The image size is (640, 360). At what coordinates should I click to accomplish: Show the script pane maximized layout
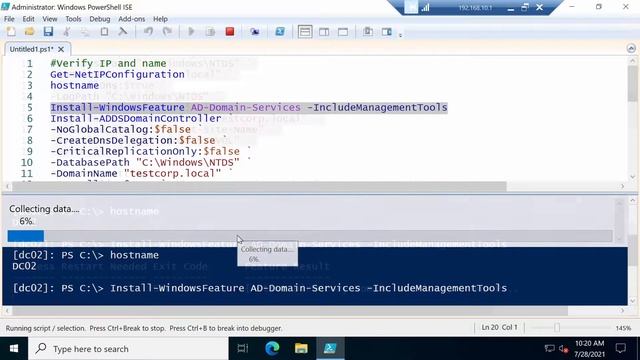coord(343,31)
